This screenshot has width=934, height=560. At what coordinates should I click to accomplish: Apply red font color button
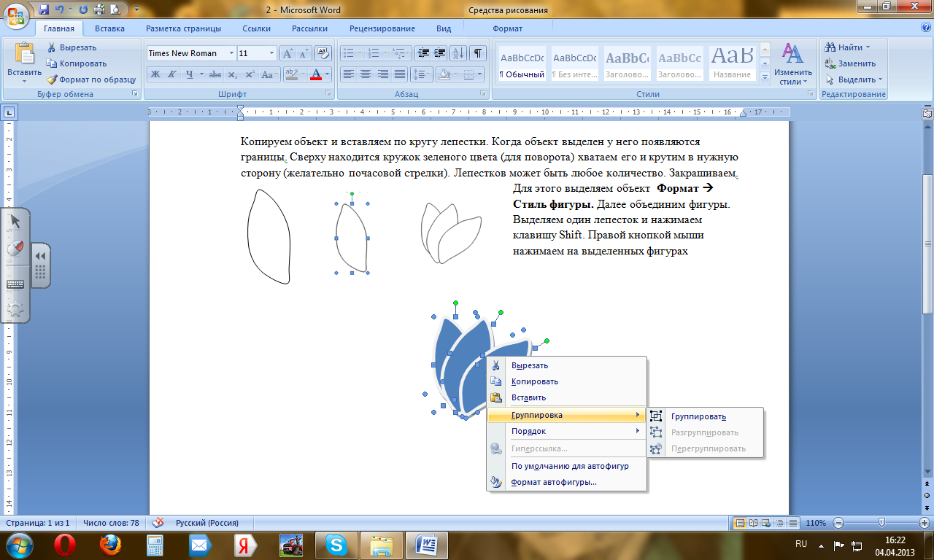click(x=316, y=74)
